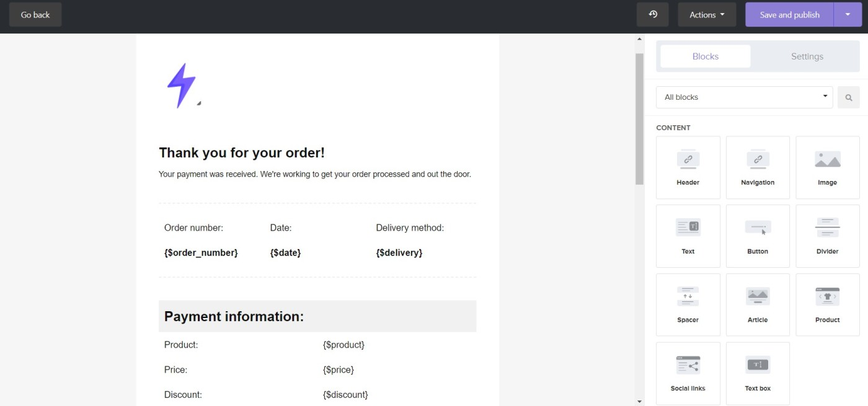Insert a Text box block
The width and height of the screenshot is (868, 406).
758,373
